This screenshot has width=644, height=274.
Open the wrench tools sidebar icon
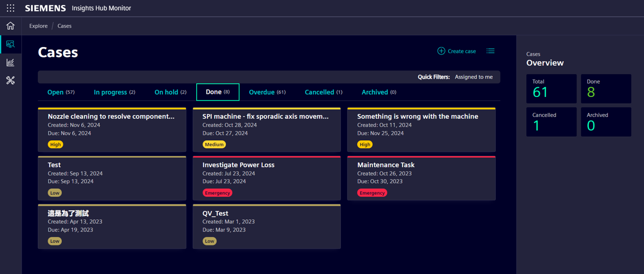(x=10, y=80)
